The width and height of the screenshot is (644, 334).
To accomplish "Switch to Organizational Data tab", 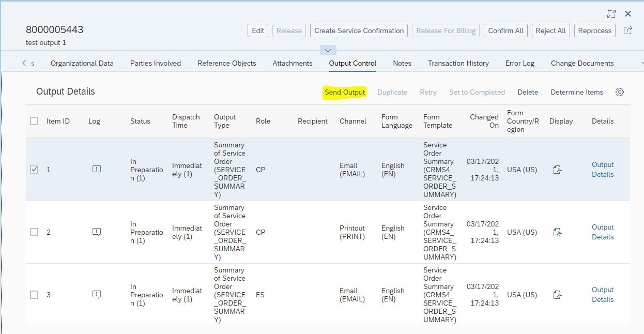I will pos(82,63).
